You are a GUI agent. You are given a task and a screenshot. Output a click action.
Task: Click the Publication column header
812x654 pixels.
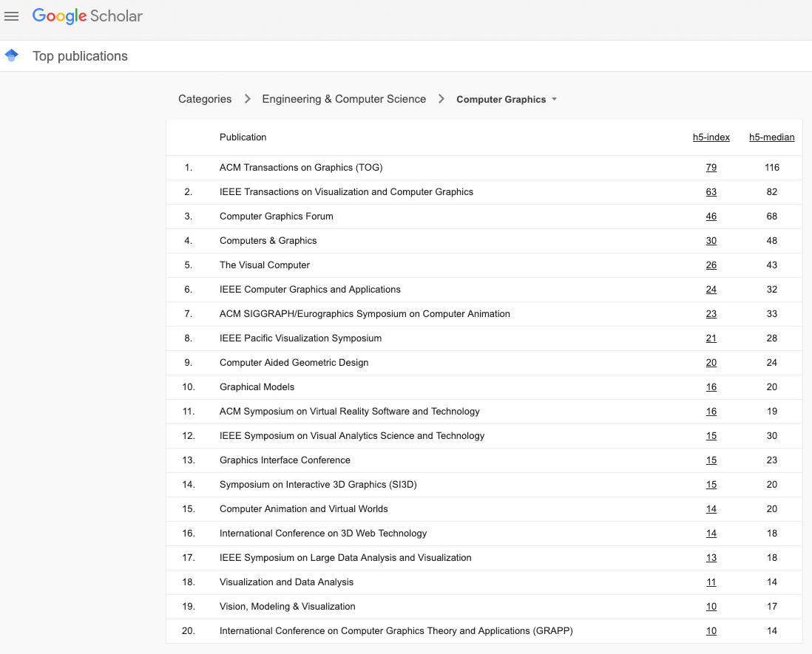[x=243, y=137]
